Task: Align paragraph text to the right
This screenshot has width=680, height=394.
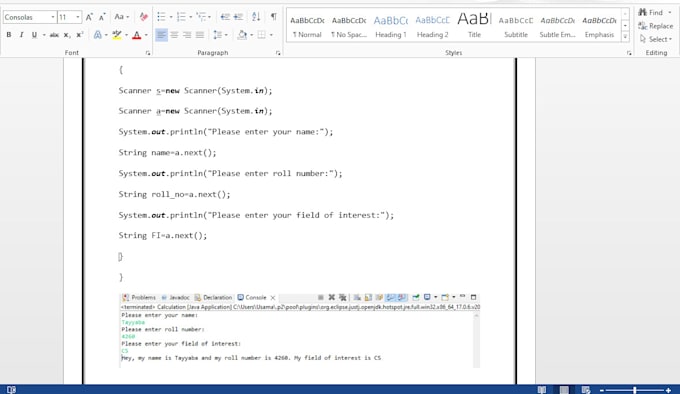Action: click(x=187, y=35)
